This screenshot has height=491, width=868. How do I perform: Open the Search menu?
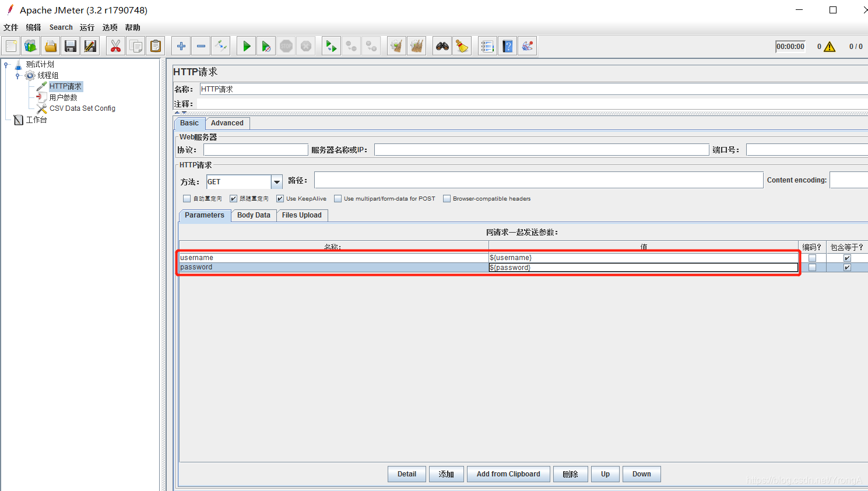click(x=61, y=27)
